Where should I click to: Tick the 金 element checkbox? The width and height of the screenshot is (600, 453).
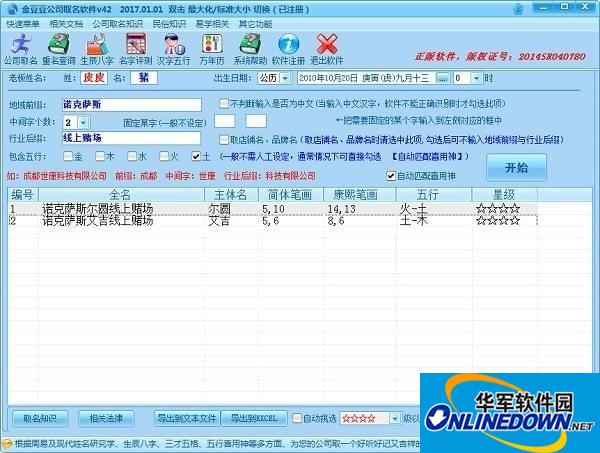click(68, 156)
